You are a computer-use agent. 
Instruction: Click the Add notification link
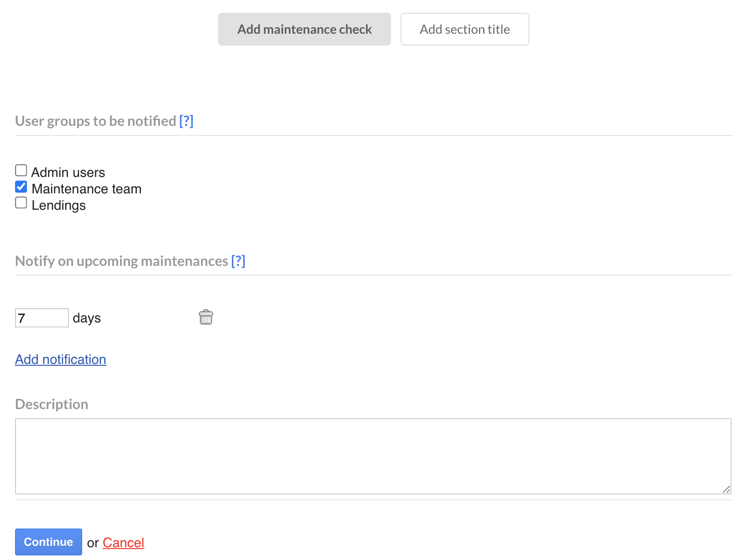(61, 359)
